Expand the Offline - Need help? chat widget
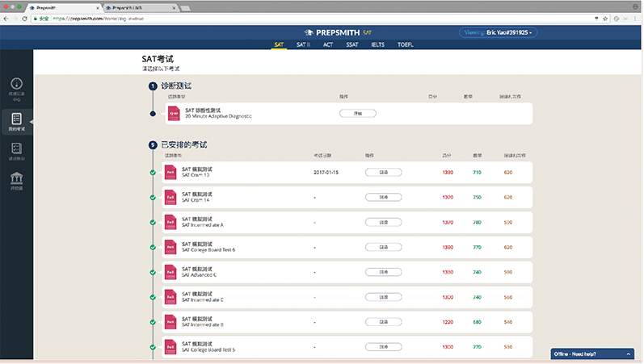The image size is (644, 364). point(592,354)
